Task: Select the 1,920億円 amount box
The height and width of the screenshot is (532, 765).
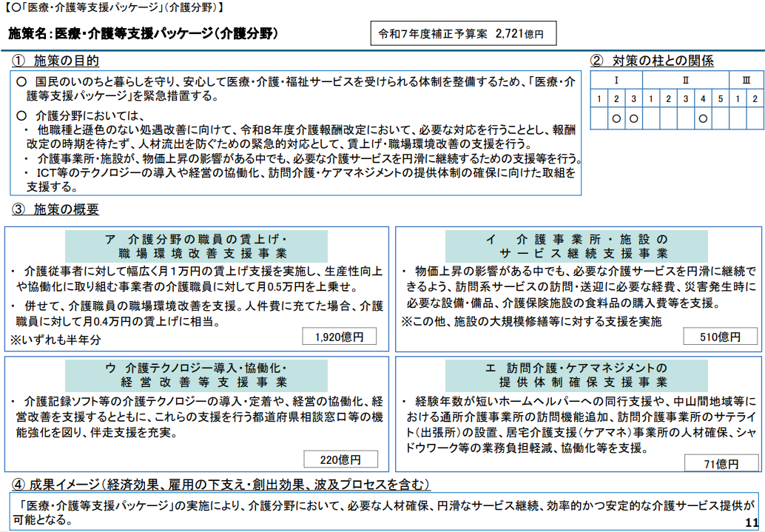Action: coord(339,337)
